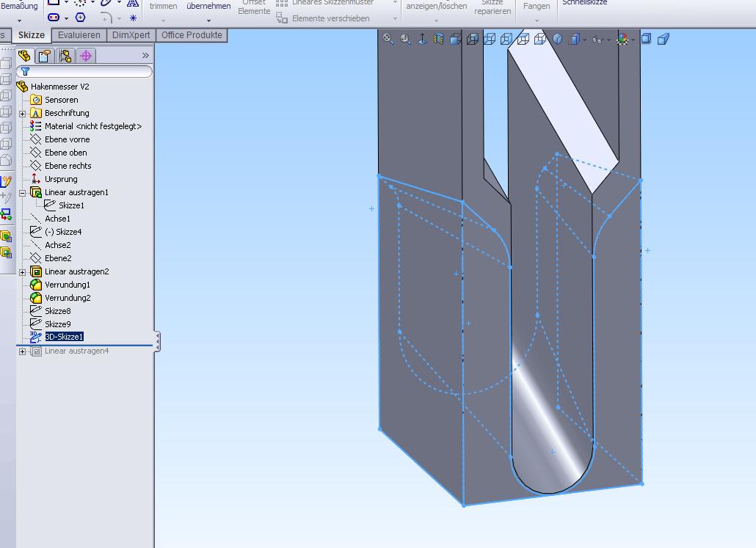
Task: Select Achse2 in the tree
Action: pos(58,245)
